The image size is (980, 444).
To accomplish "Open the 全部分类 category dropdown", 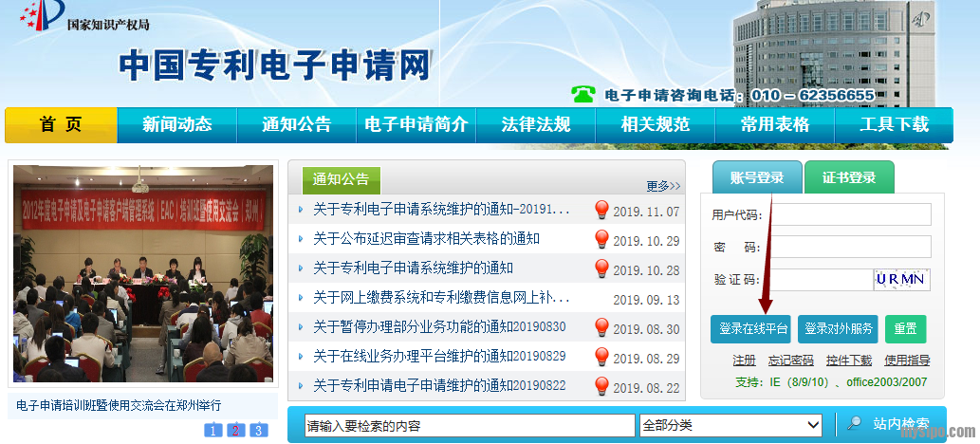I will 730,425.
